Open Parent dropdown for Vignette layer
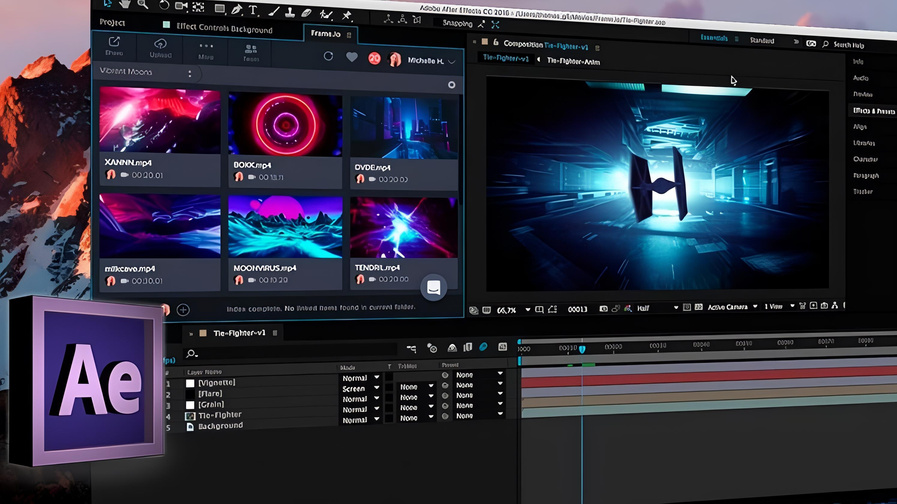Screen dimensions: 897x504 coord(479,375)
